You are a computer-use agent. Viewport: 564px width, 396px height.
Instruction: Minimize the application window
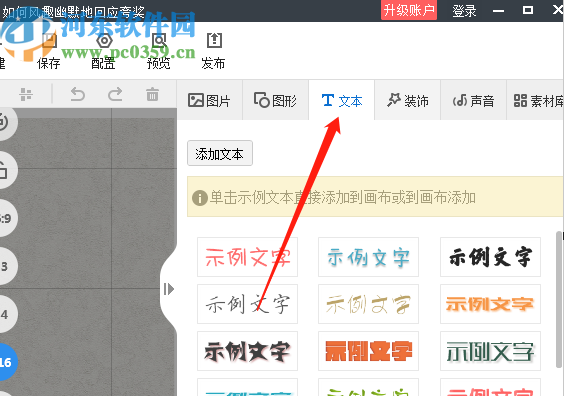(498, 11)
